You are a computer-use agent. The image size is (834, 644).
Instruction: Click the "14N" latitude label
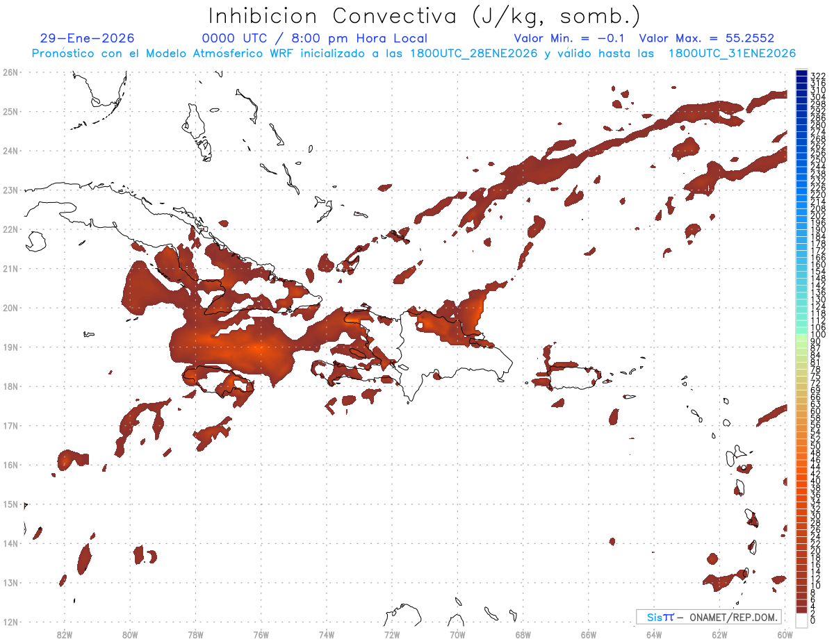coord(10,543)
